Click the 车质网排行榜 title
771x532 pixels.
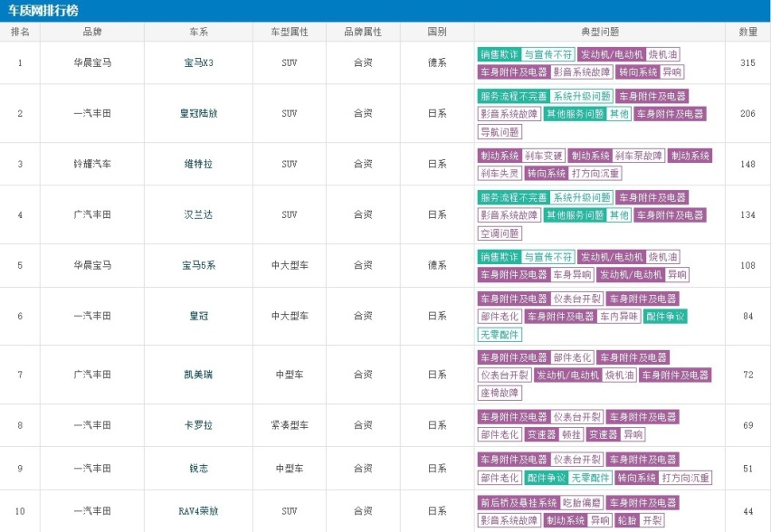tap(43, 10)
